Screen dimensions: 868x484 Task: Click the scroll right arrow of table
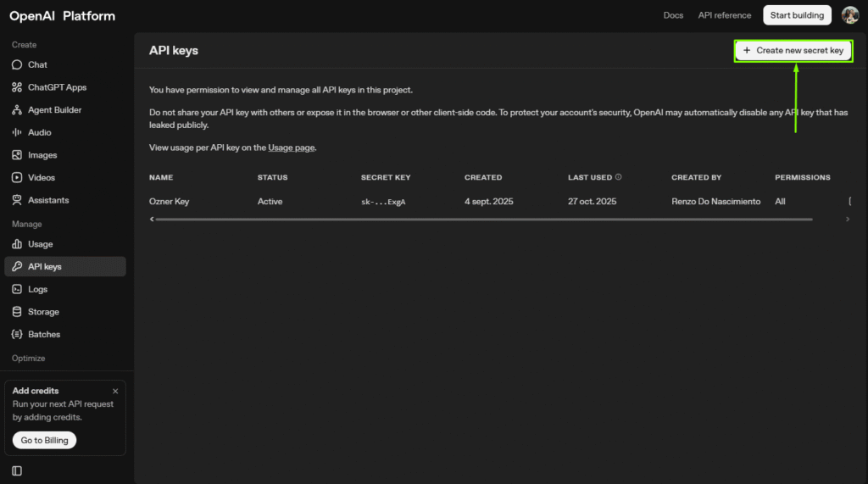click(848, 220)
